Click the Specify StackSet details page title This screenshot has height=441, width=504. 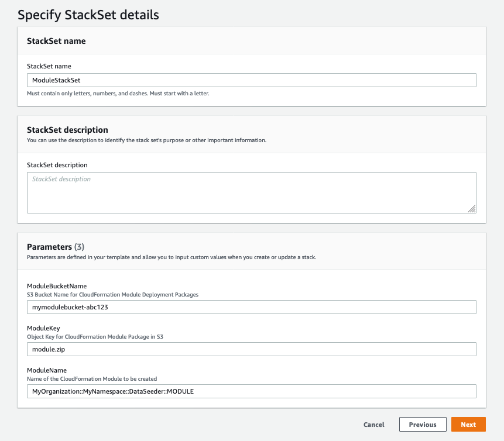[x=88, y=15]
